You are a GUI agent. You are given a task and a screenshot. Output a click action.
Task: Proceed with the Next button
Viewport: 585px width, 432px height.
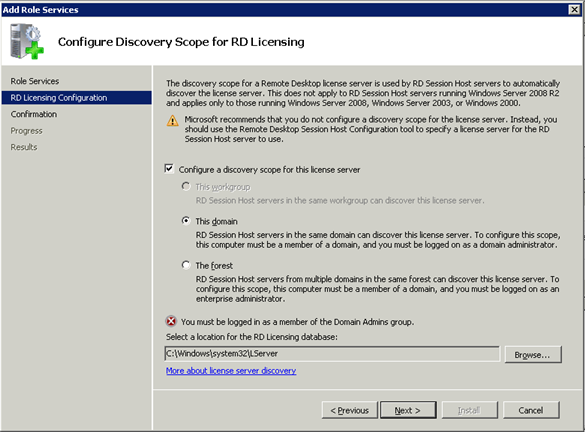pos(408,410)
